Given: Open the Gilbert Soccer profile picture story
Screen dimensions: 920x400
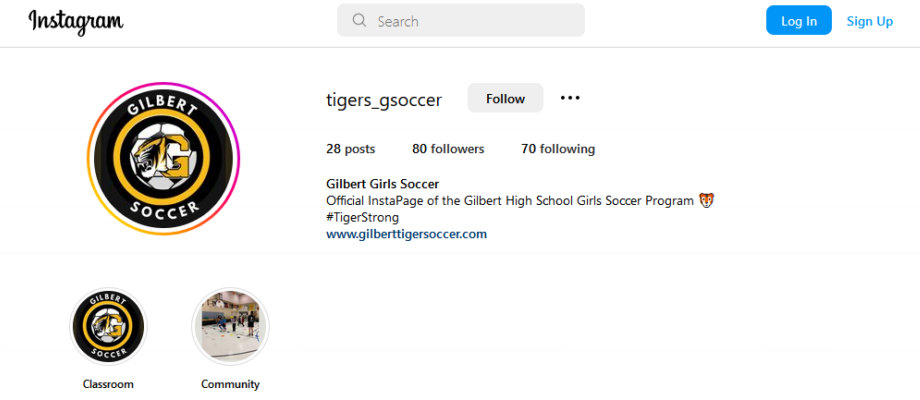Looking at the screenshot, I should point(163,158).
